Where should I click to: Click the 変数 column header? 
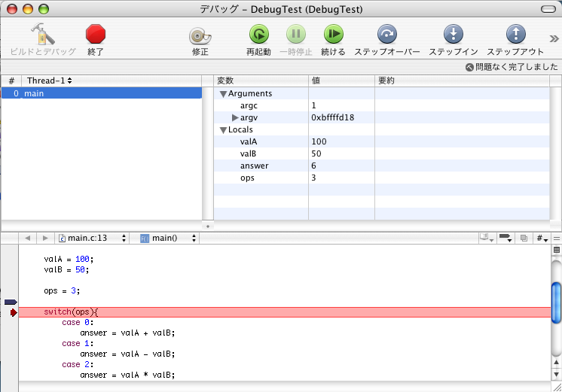click(x=261, y=81)
